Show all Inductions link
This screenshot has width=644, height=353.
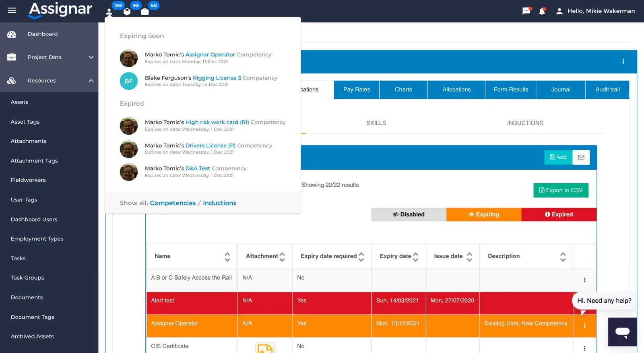click(219, 203)
